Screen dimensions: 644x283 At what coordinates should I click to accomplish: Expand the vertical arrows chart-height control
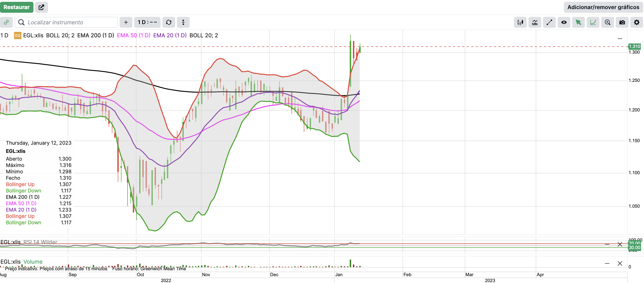[183, 23]
